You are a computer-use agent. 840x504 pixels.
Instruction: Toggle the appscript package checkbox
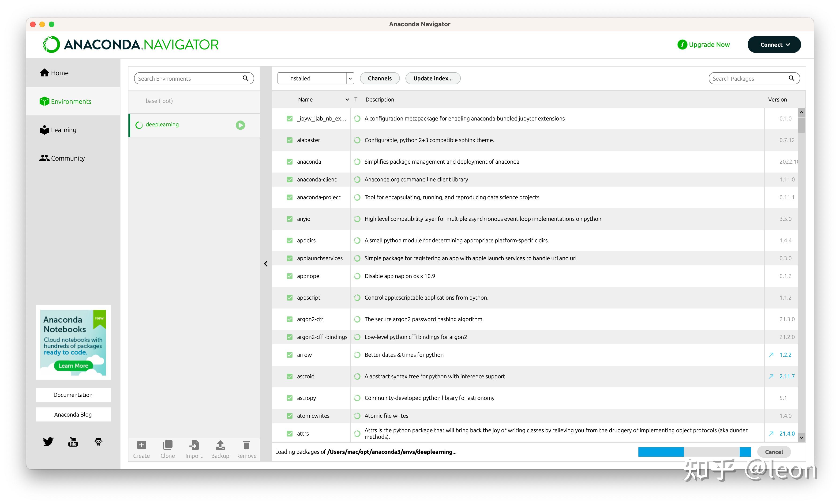pos(290,298)
